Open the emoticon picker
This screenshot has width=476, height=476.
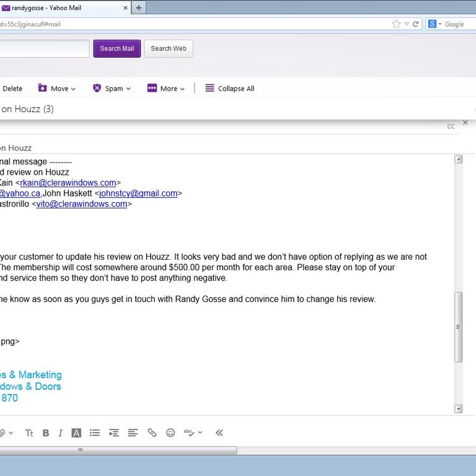click(170, 433)
